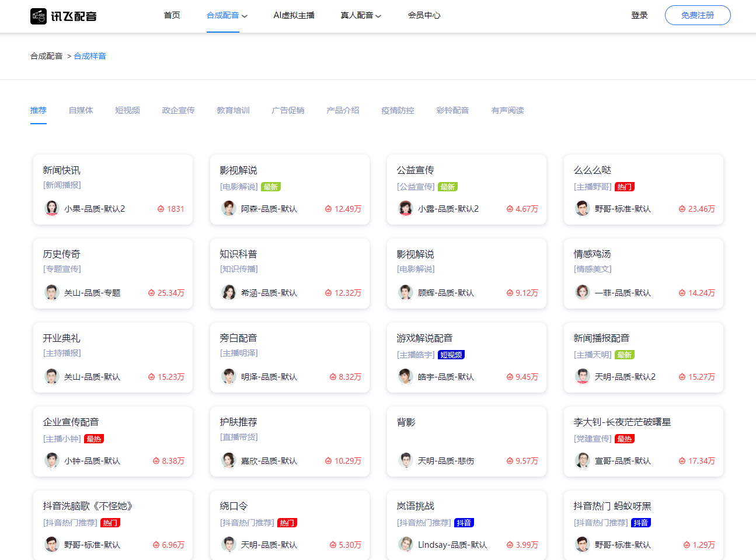The image size is (756, 560).
Task: Click Lindsay avatar in 岚语挑战 card
Action: coord(406,544)
